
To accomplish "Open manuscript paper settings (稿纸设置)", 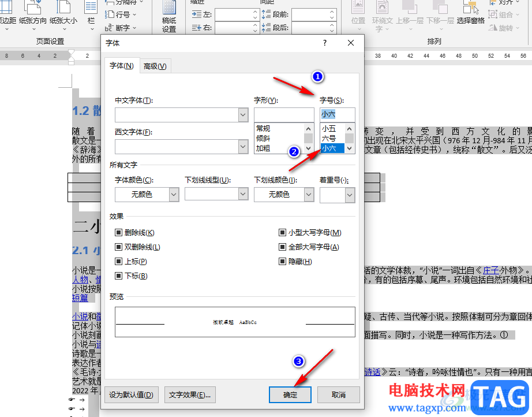I will (x=169, y=16).
